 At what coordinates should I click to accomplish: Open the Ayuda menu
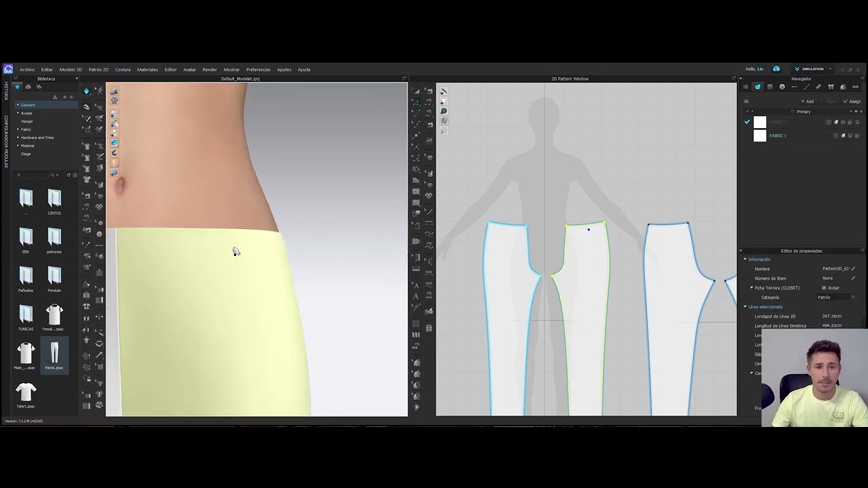tap(304, 69)
